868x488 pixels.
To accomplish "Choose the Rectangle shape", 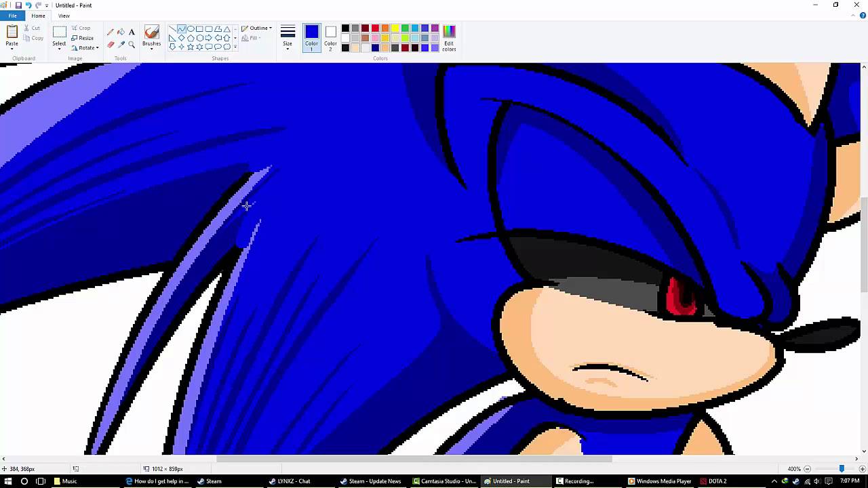I will pyautogui.click(x=199, y=29).
